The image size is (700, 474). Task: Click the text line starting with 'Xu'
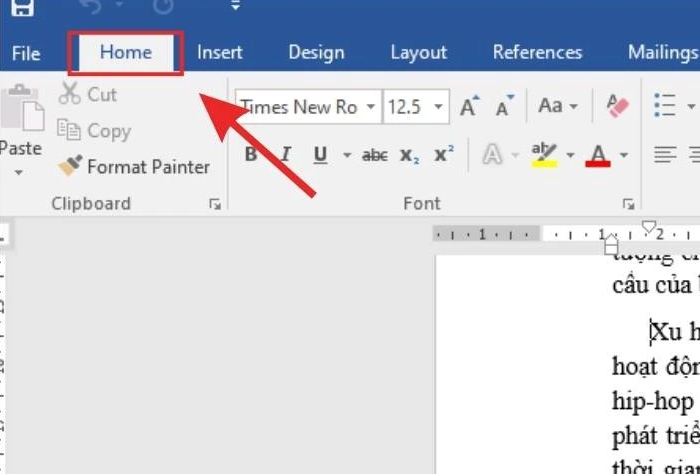(675, 333)
